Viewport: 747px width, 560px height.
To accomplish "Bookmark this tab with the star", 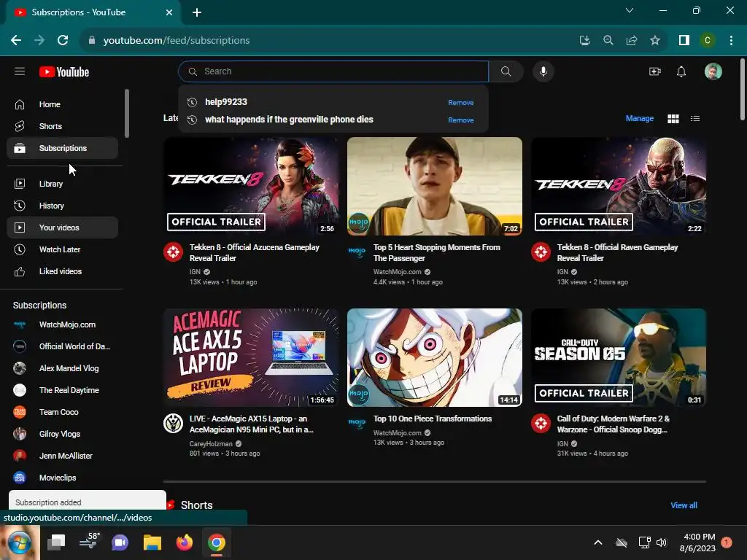I will pos(655,41).
